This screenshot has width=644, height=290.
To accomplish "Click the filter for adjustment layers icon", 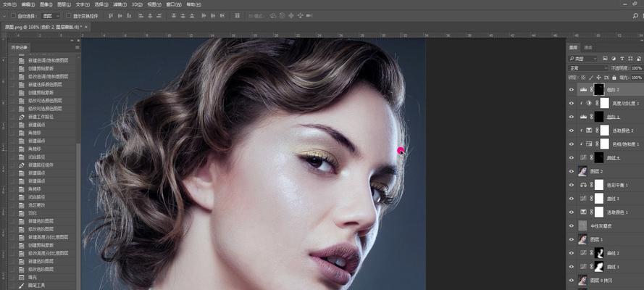I will pyautogui.click(x=614, y=59).
